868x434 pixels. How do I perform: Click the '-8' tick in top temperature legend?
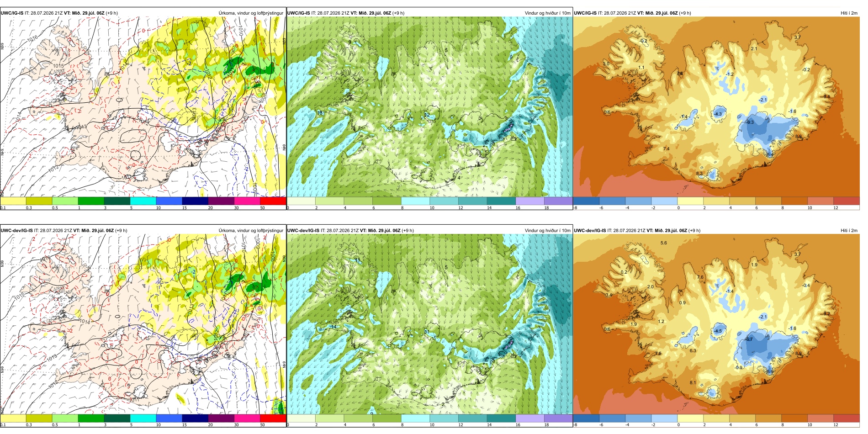pyautogui.click(x=575, y=208)
